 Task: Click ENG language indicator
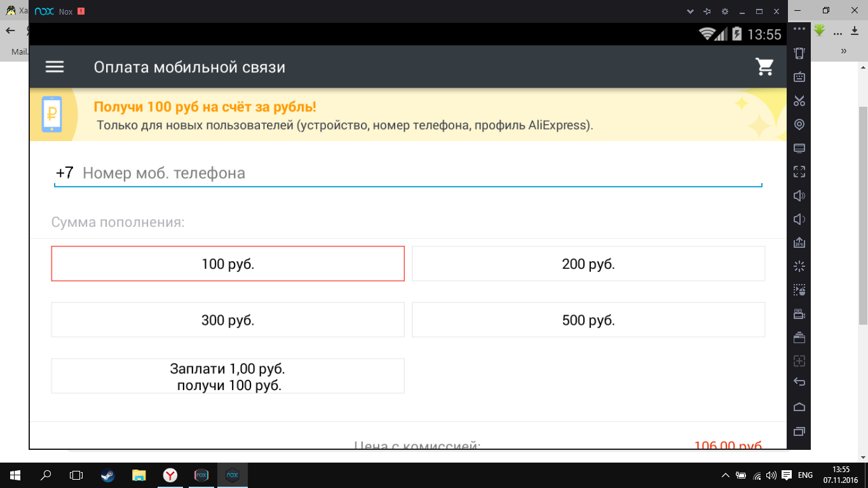(805, 475)
